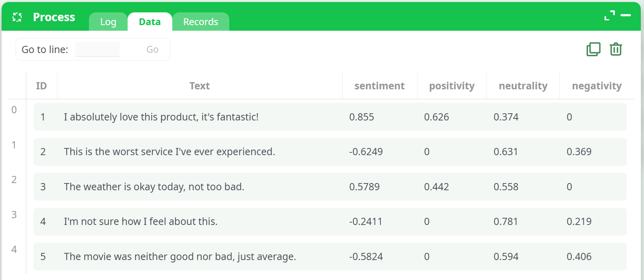Viewport: 644px width, 280px height.
Task: Switch to the Records tab
Action: point(201,22)
